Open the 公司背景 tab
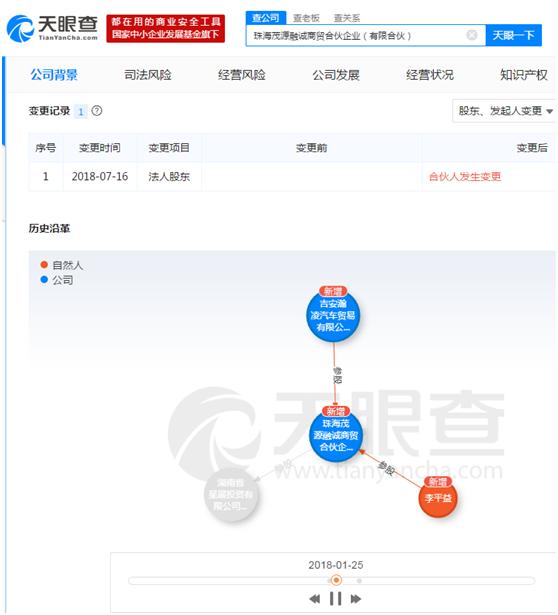The width and height of the screenshot is (558, 615). click(54, 75)
